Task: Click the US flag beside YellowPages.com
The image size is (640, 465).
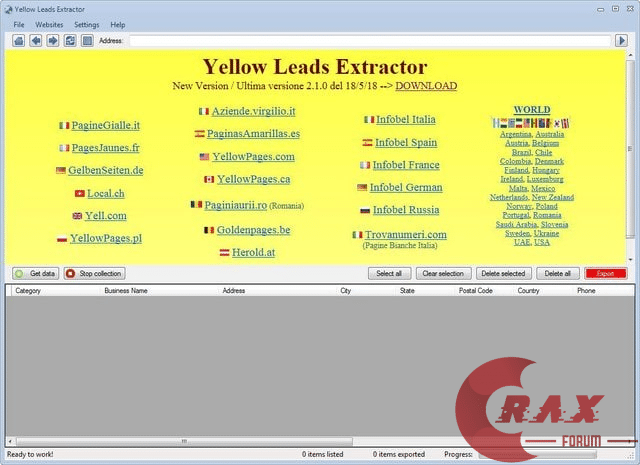Action: pyautogui.click(x=204, y=156)
